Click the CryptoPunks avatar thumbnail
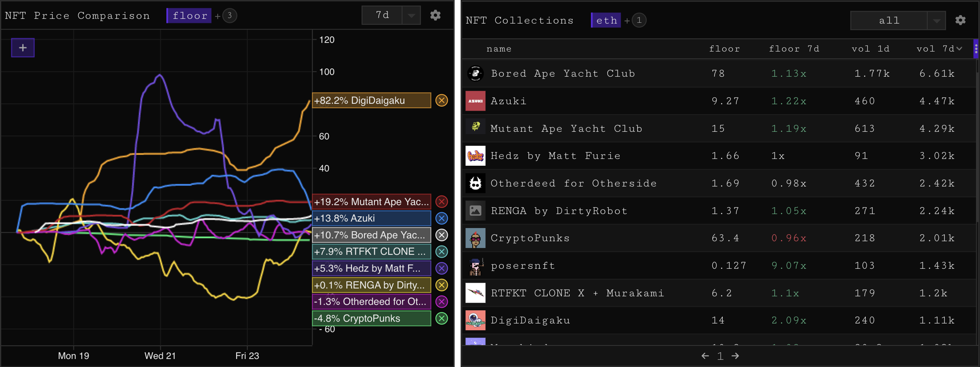This screenshot has height=367, width=980. pyautogui.click(x=475, y=238)
